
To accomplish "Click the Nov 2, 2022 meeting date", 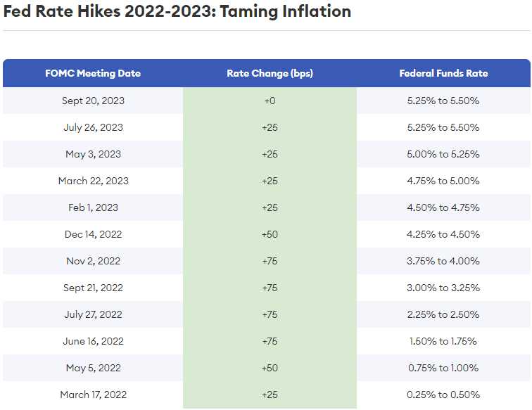I will tap(93, 261).
